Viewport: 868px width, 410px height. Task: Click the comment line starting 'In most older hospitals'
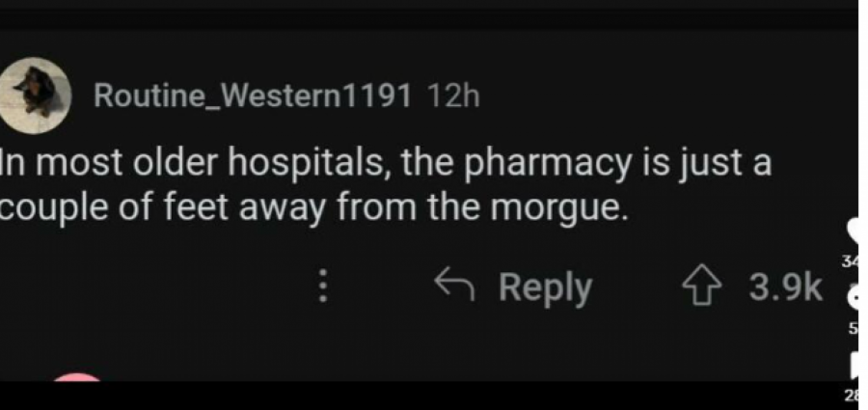coord(385,165)
